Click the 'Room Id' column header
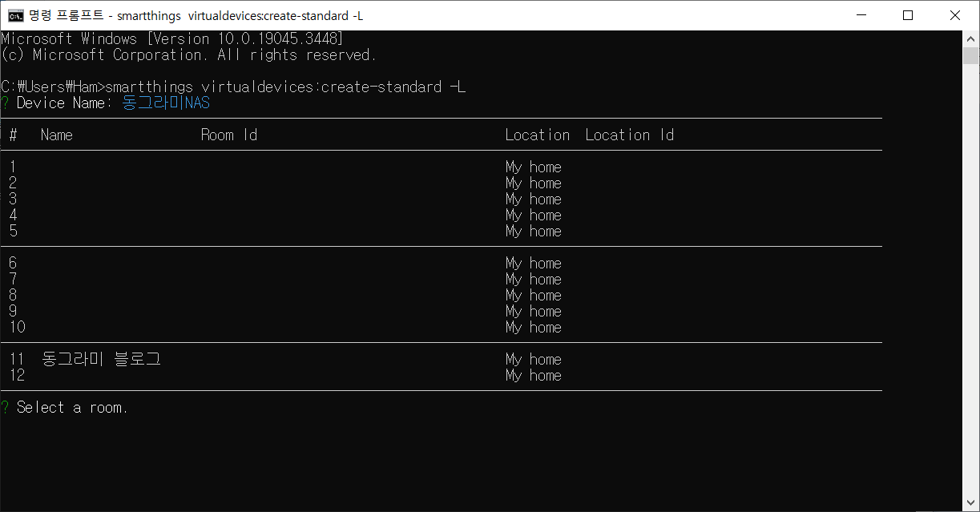 tap(229, 135)
